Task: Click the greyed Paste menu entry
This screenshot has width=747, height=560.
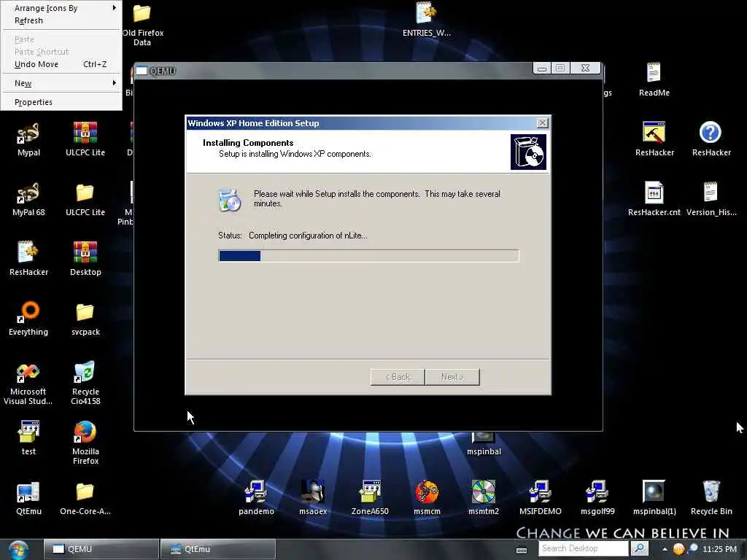Action: (61, 39)
